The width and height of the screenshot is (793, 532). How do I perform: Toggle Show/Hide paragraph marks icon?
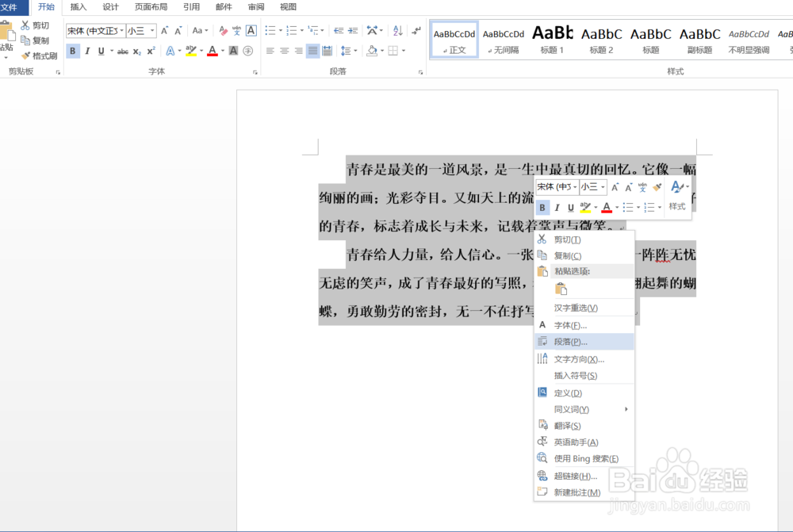[416, 30]
